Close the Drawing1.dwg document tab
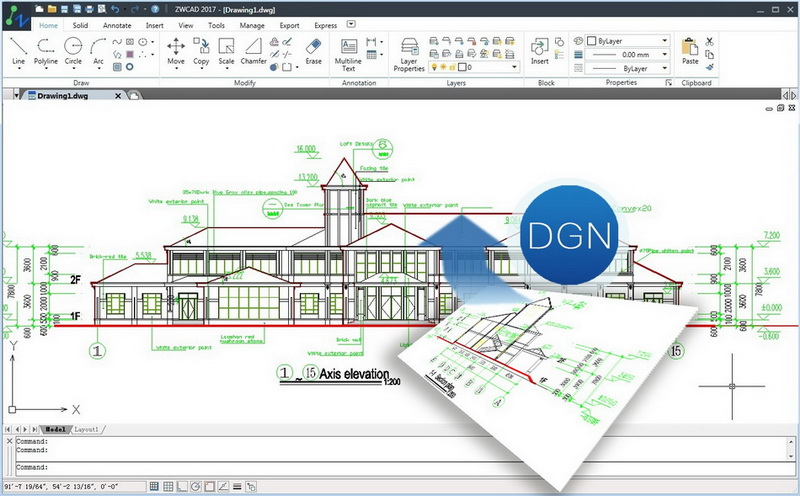This screenshot has height=496, width=800. click(118, 95)
